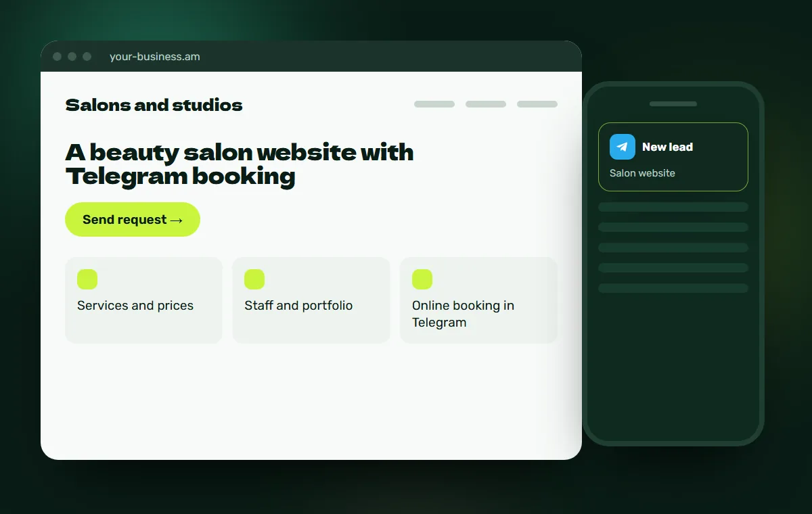The height and width of the screenshot is (514, 812).
Task: Click the your-business.am address text
Action: coord(155,57)
